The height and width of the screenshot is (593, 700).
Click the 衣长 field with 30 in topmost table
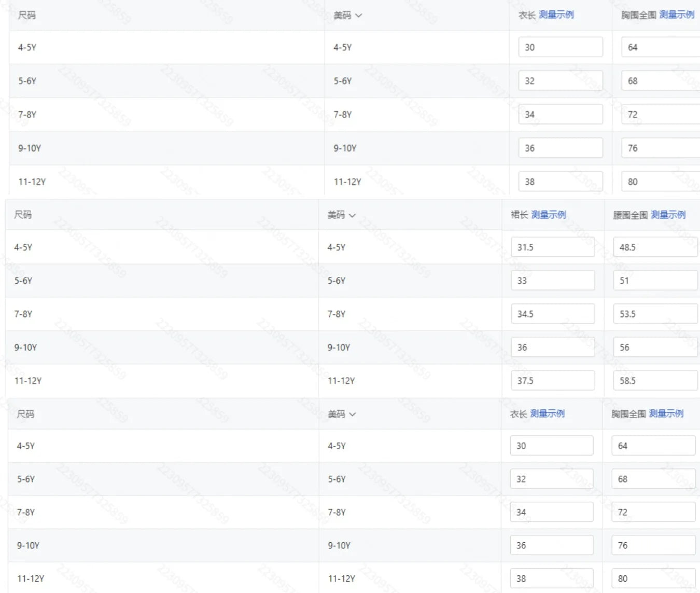click(560, 47)
